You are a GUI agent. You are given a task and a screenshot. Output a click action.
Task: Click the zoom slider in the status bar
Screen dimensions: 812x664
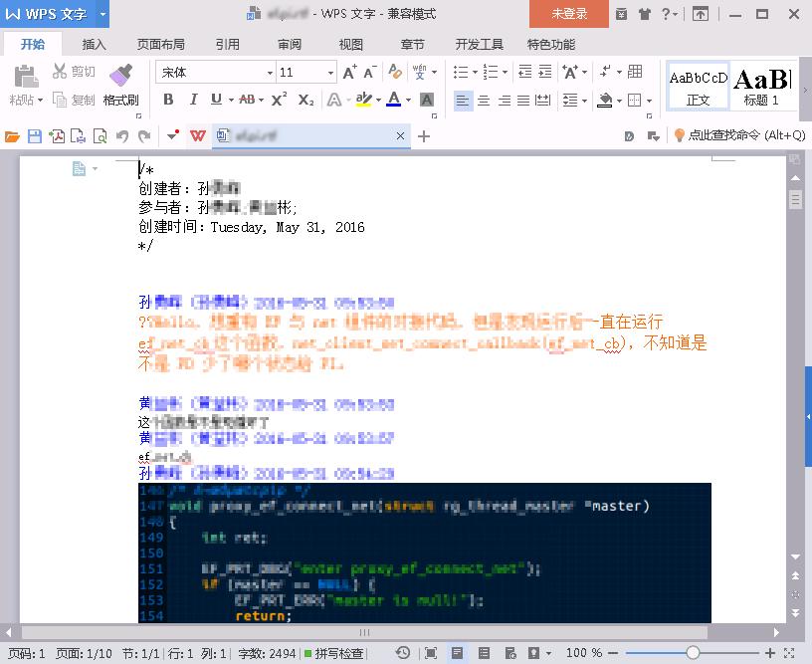(693, 653)
